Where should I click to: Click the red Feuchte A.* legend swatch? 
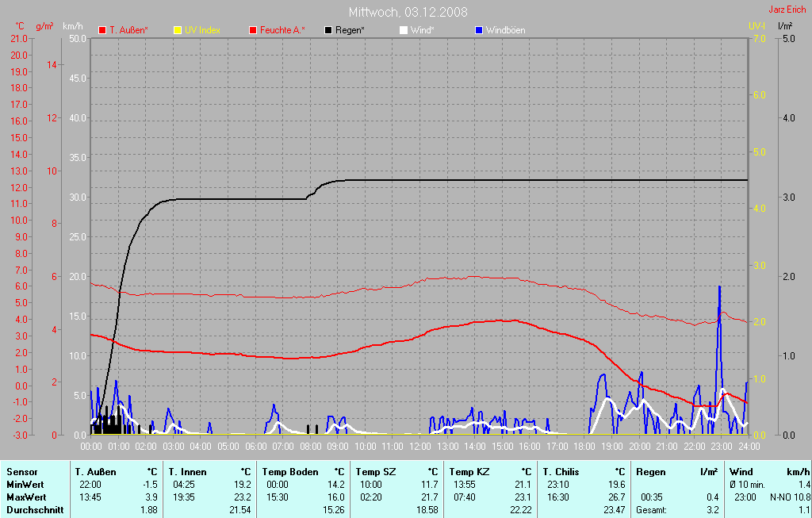click(x=253, y=31)
